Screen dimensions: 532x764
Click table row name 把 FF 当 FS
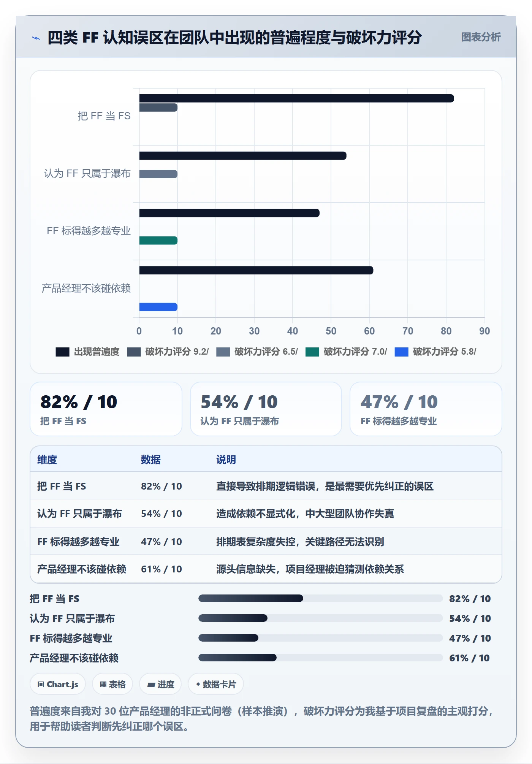(x=62, y=486)
